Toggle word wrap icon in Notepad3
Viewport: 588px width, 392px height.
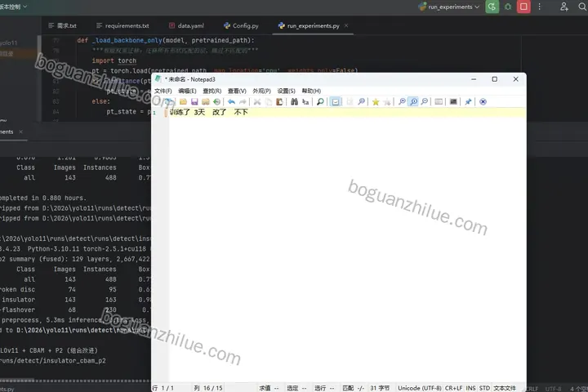[336, 101]
